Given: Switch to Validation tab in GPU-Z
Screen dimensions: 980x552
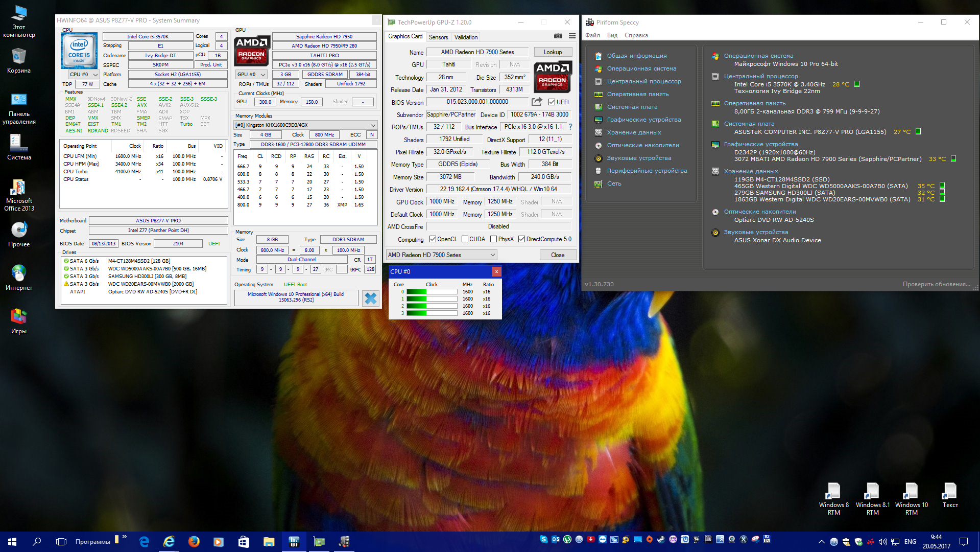Looking at the screenshot, I should click(466, 37).
